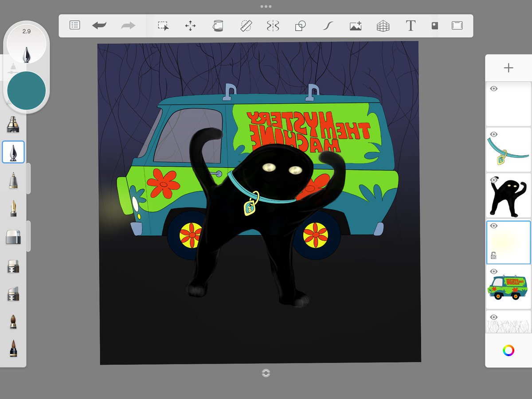The width and height of the screenshot is (532, 399).
Task: Open brush size puck showing 2.9
Action: click(x=27, y=44)
